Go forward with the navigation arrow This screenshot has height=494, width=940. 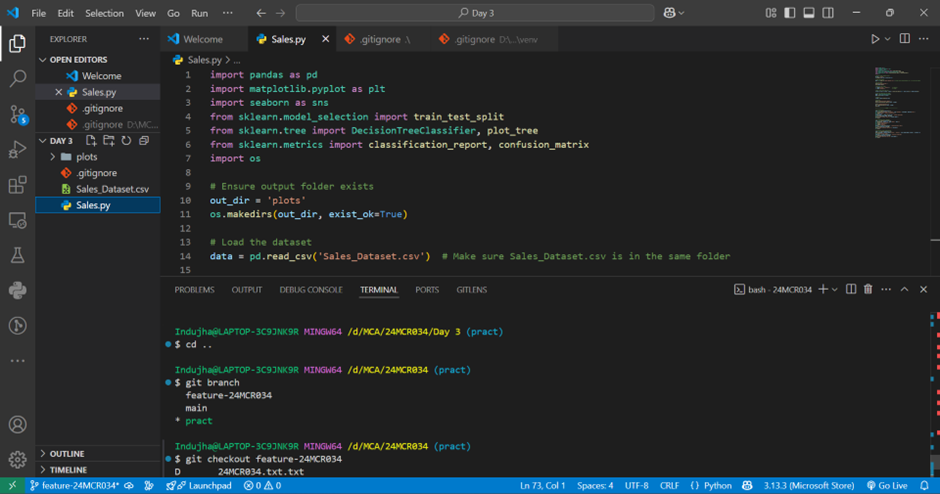281,13
